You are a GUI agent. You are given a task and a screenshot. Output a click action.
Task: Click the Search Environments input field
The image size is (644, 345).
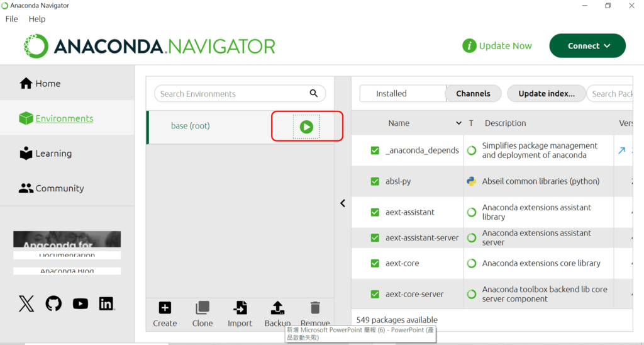tap(231, 94)
